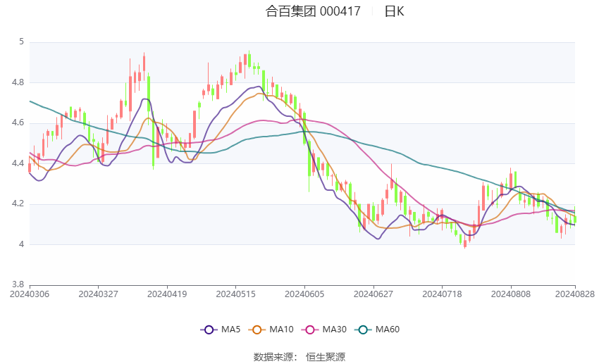Toggle the MA10 legend series
Viewport: 599px width, 364px height.
(x=271, y=330)
